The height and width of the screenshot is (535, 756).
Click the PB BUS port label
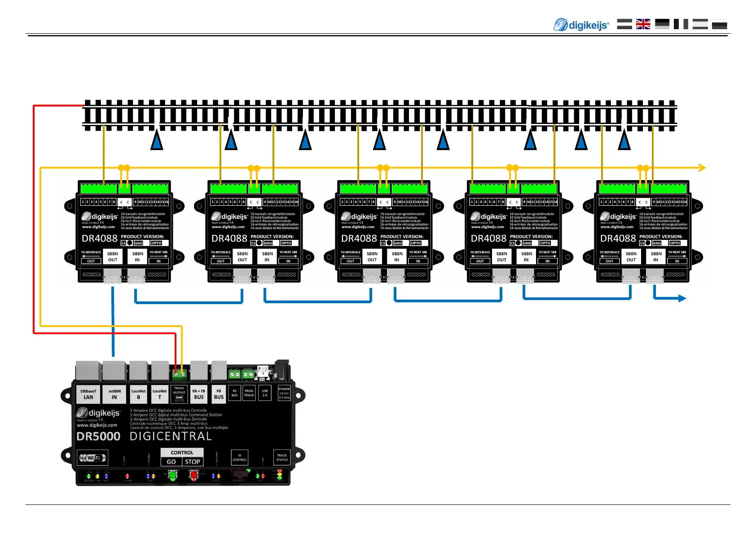[x=219, y=394]
